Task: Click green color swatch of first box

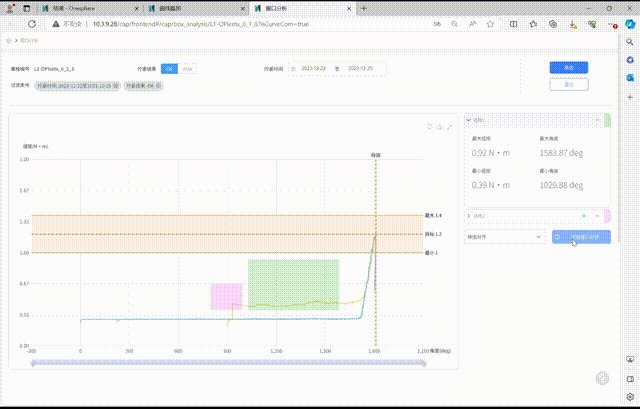Action: point(607,120)
